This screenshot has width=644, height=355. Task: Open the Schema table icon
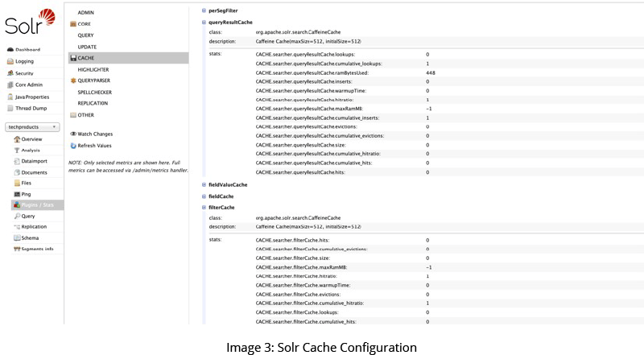[17, 237]
